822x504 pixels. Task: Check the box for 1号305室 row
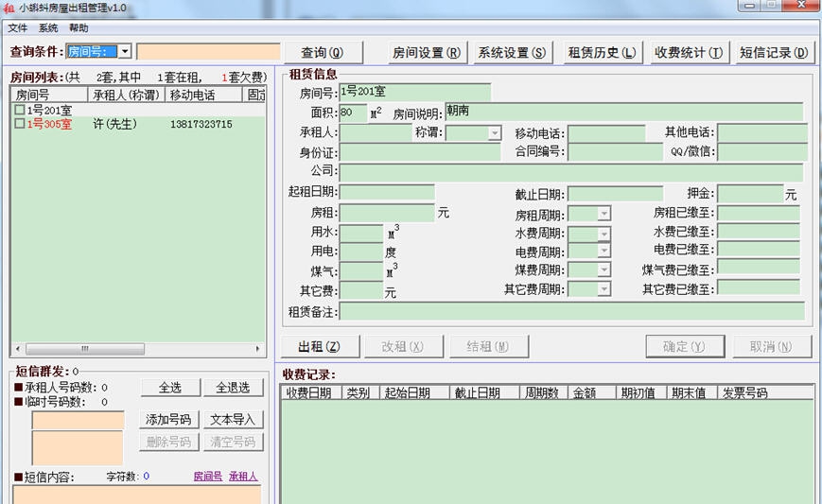[x=20, y=124]
